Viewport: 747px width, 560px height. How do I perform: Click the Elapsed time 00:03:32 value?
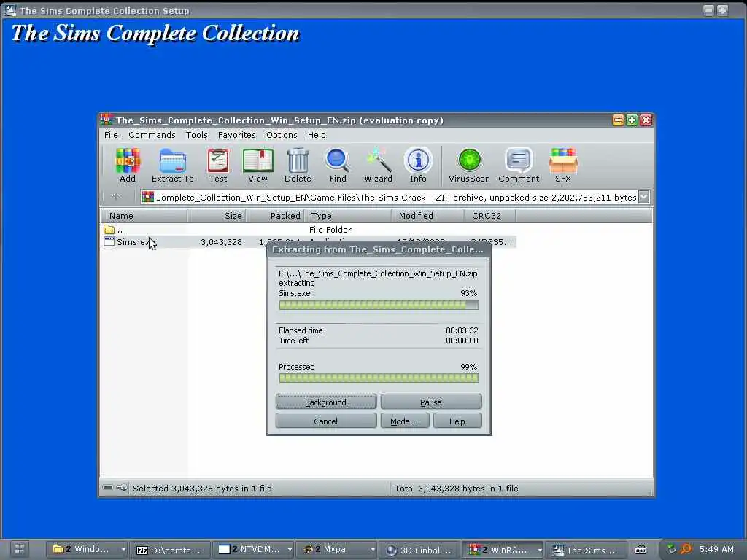click(462, 330)
